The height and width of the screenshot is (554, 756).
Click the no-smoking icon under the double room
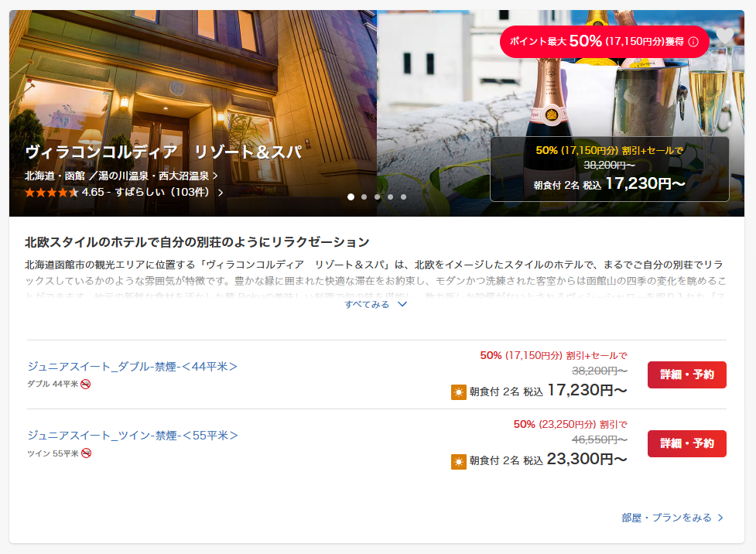click(x=86, y=384)
